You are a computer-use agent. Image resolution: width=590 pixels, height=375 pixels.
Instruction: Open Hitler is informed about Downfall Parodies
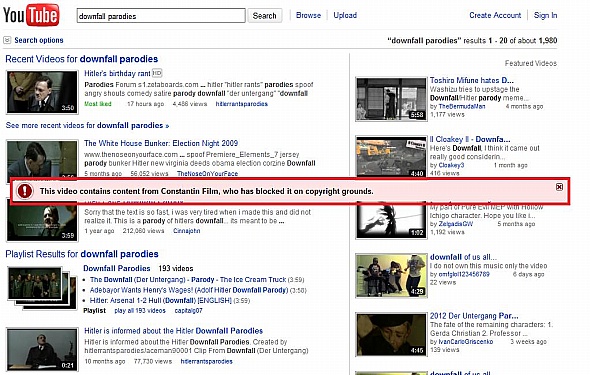(173, 331)
